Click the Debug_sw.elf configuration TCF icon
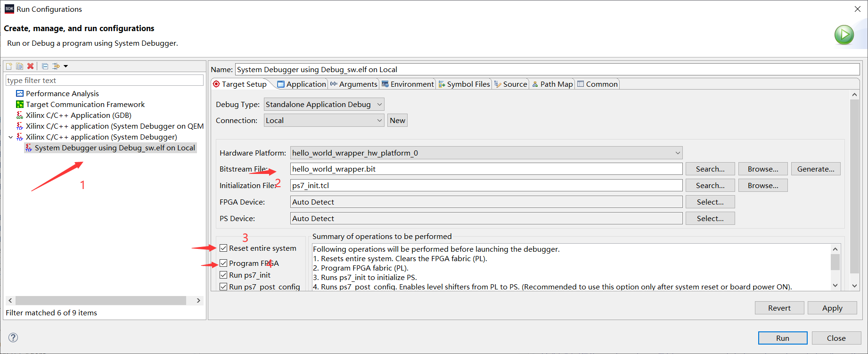 click(29, 148)
